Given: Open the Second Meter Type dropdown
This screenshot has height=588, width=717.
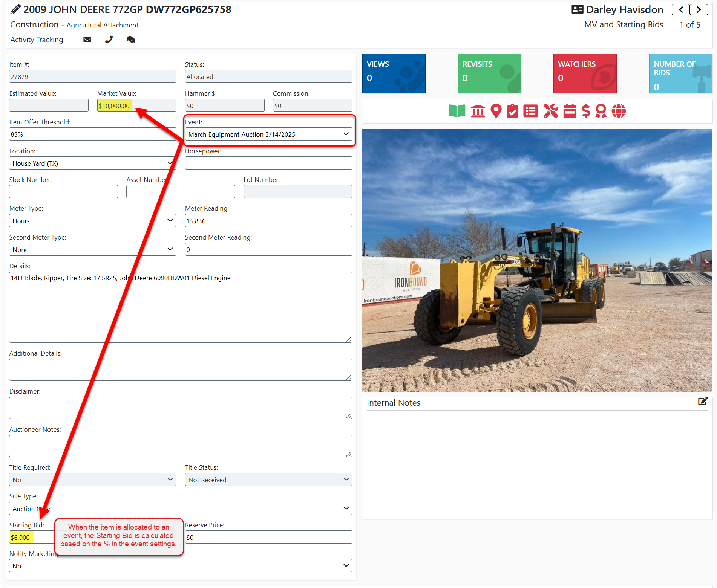Looking at the screenshot, I should point(92,249).
